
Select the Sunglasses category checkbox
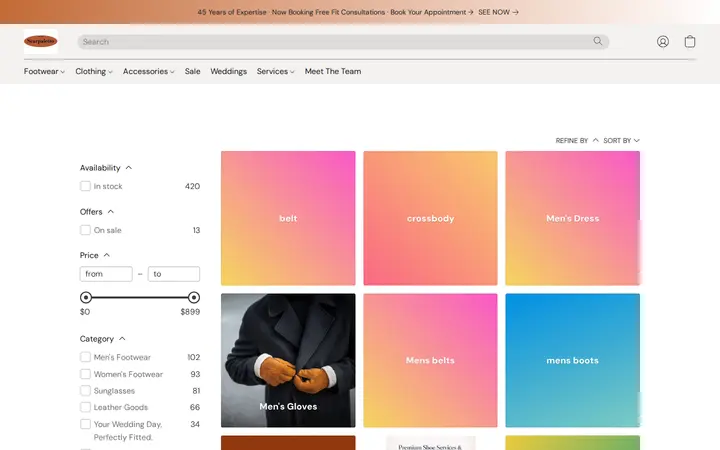click(85, 391)
